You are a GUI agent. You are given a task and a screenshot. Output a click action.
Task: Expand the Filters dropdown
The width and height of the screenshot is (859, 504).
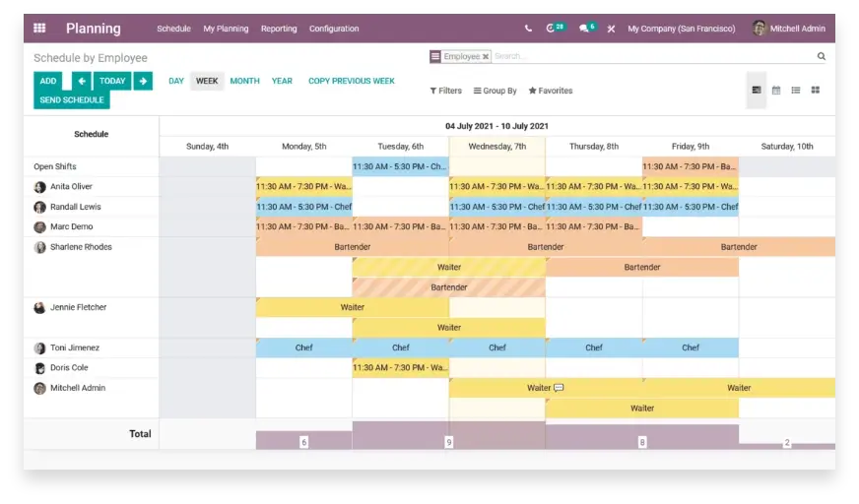(446, 91)
